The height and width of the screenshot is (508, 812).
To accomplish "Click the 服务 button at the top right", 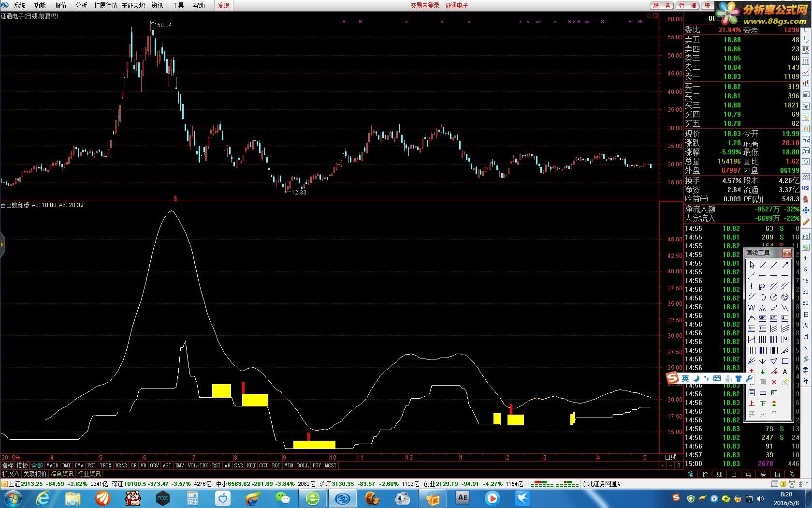I will (x=662, y=5).
